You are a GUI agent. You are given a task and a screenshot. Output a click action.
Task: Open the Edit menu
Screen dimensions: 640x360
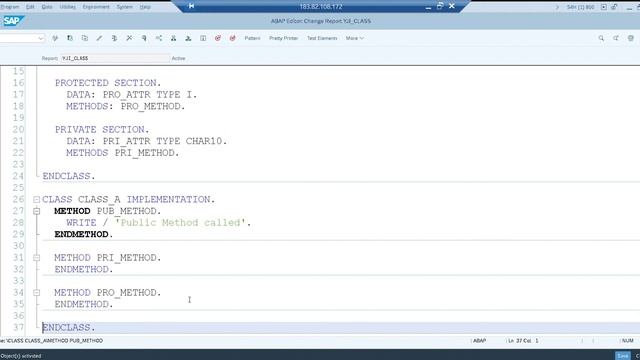pyautogui.click(x=30, y=7)
